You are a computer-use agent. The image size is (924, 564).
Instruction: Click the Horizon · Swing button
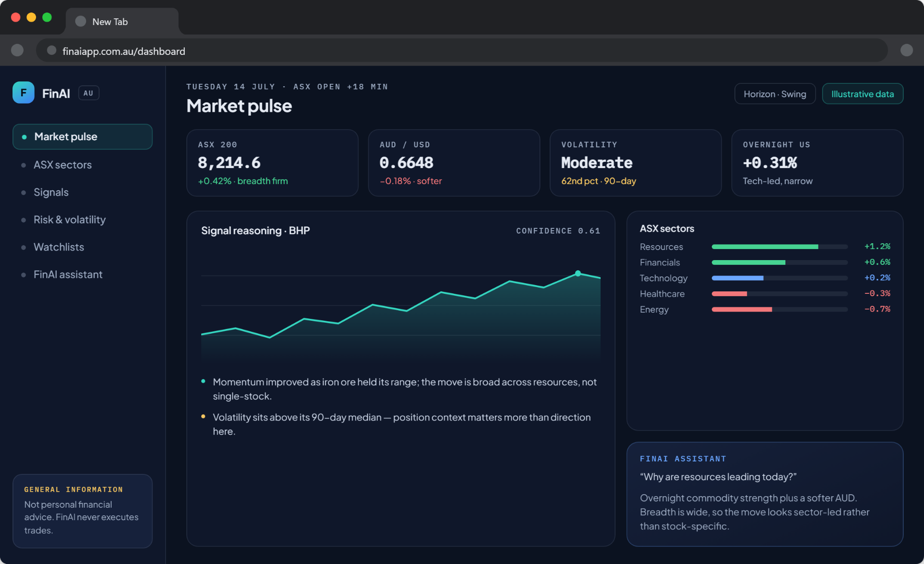(775, 94)
